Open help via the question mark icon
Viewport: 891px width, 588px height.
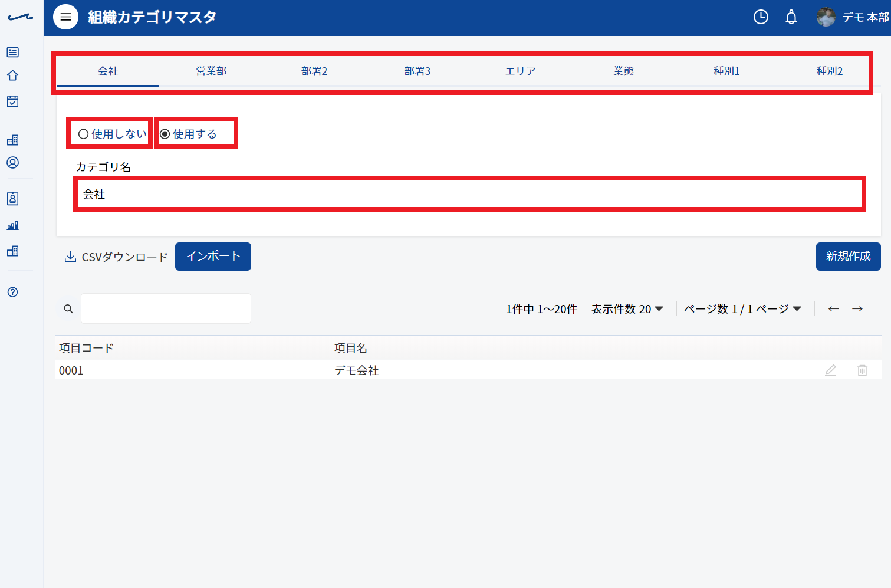pyautogui.click(x=12, y=292)
